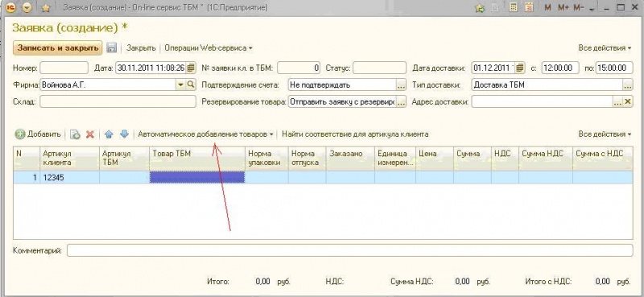Click into the Комментарий input field
Screen dimensions: 644x297
(x=350, y=250)
